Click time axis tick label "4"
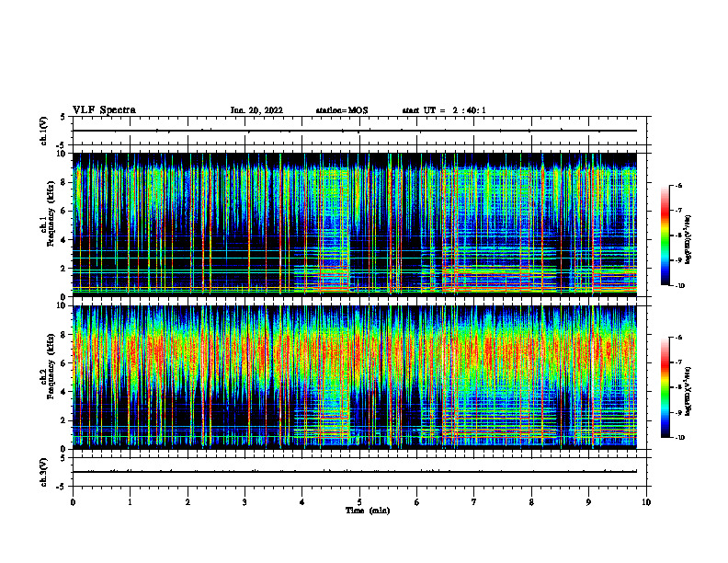The height and width of the screenshot is (563, 728). pos(302,502)
